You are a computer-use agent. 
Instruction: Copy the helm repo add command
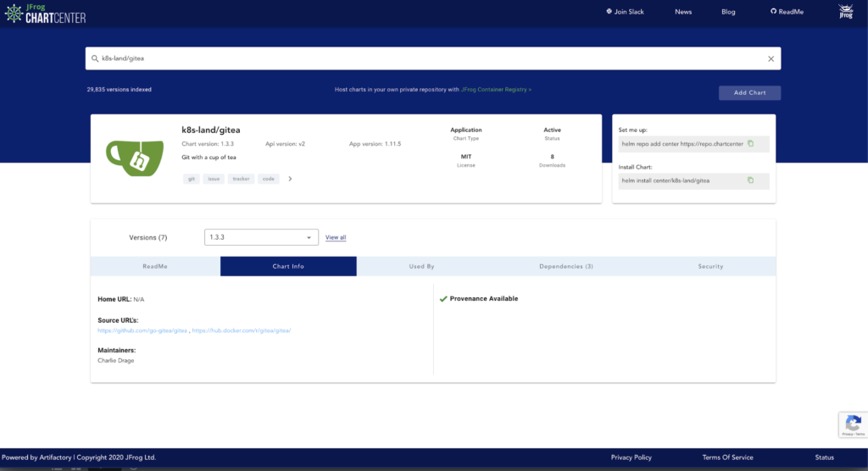coord(750,144)
